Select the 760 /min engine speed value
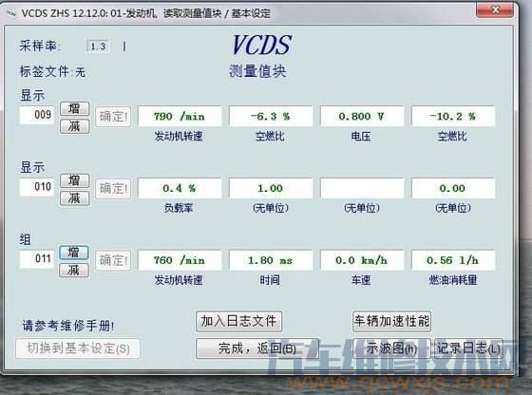Screen dimensions: 532x395 click(180, 260)
